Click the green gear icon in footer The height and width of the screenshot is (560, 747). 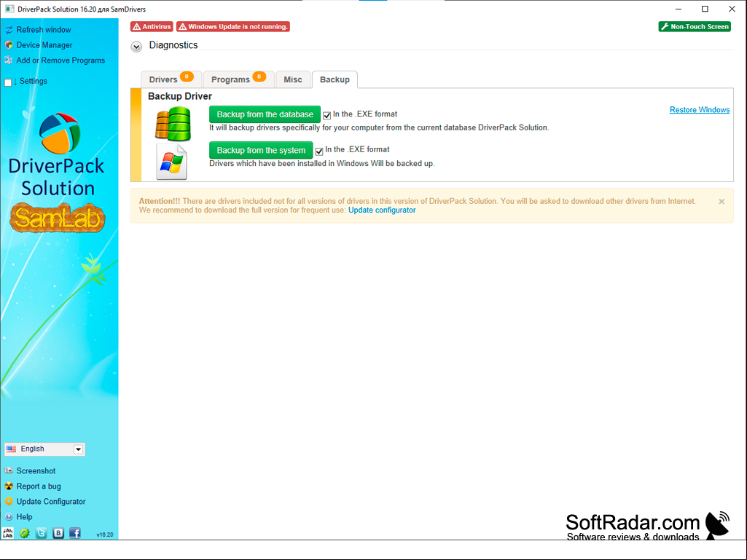tap(25, 533)
